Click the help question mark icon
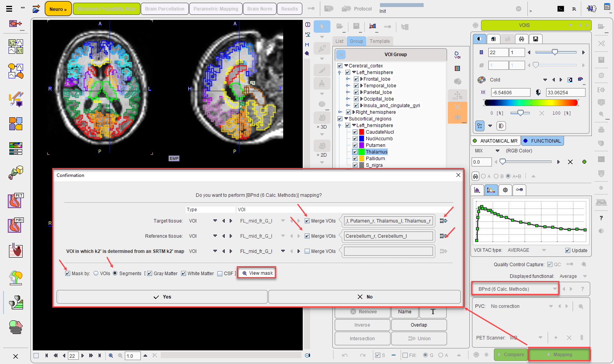The height and width of the screenshot is (364, 614). click(601, 218)
